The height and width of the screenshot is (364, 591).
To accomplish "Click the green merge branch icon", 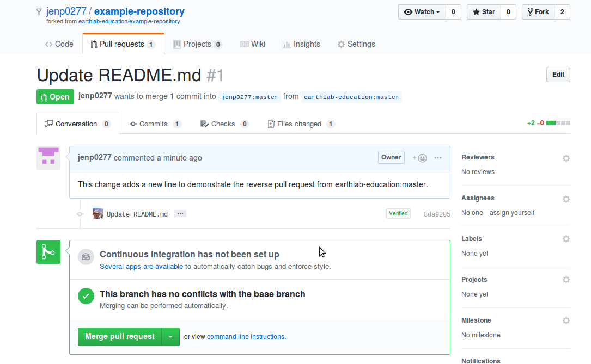I will 48,252.
